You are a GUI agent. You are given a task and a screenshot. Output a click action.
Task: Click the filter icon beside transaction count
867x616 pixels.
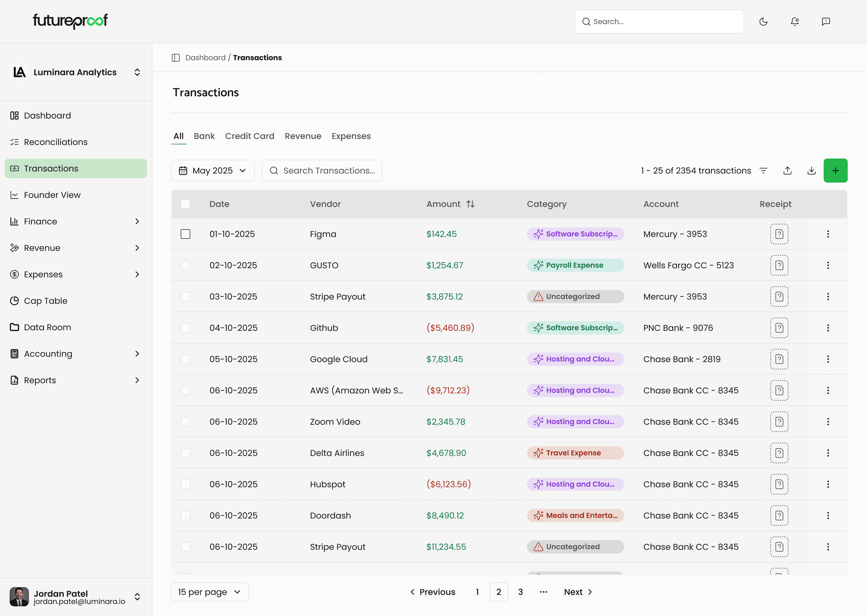(x=763, y=170)
